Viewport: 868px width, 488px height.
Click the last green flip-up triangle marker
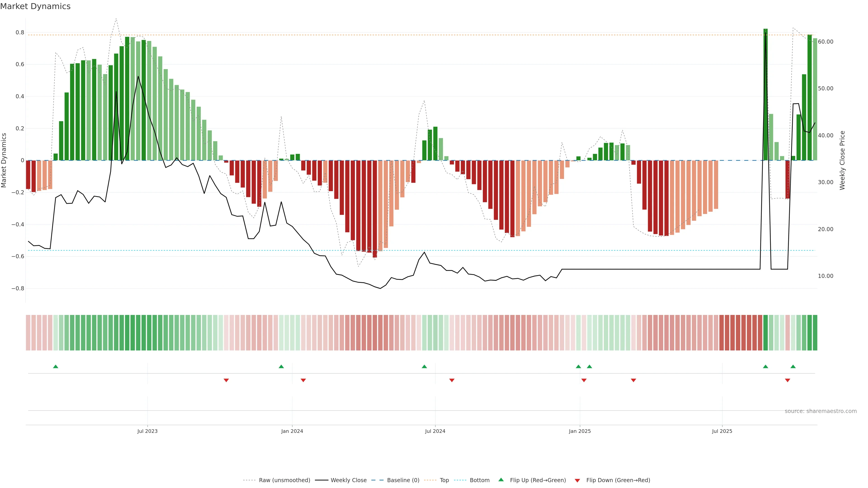coord(793,366)
